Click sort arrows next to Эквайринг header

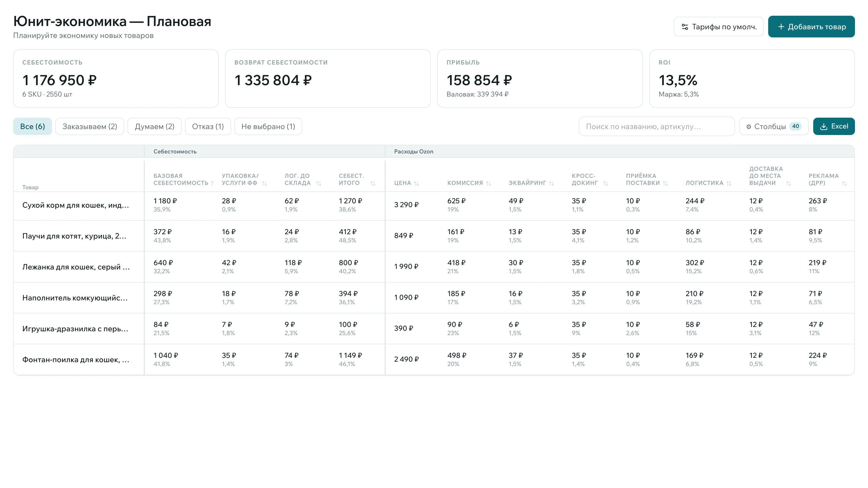(552, 184)
